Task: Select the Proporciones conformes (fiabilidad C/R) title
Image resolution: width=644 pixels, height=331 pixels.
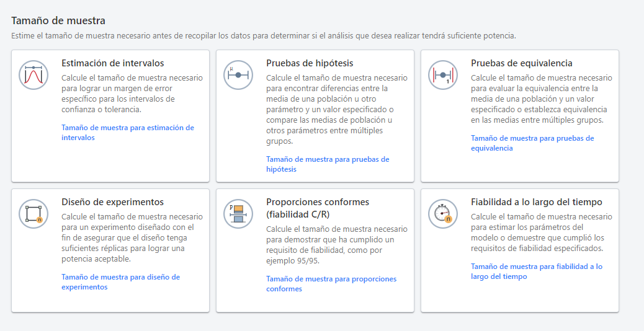Action: [x=317, y=208]
